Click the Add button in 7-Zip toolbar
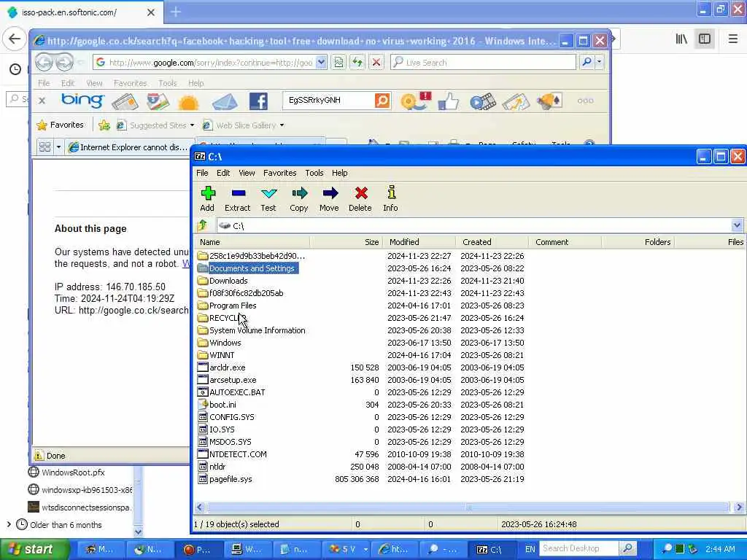747x560 pixels. (207, 198)
